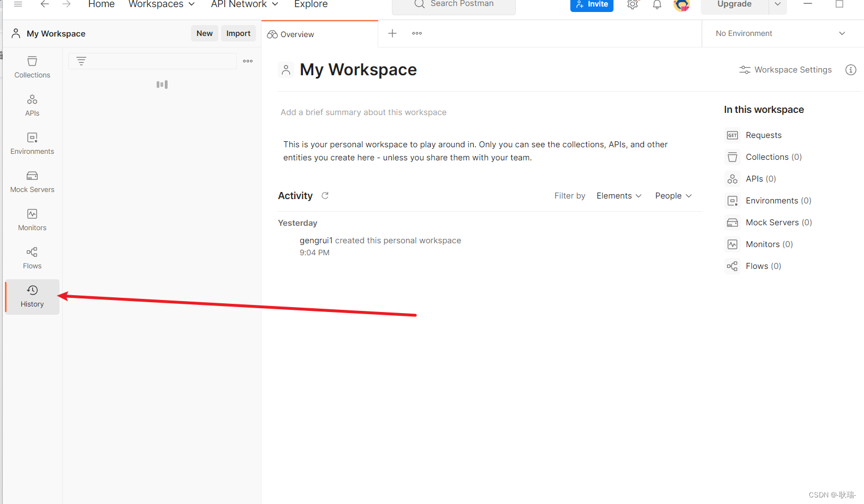This screenshot has height=504, width=864.
Task: Go forward with the right arrow
Action: 67,4
